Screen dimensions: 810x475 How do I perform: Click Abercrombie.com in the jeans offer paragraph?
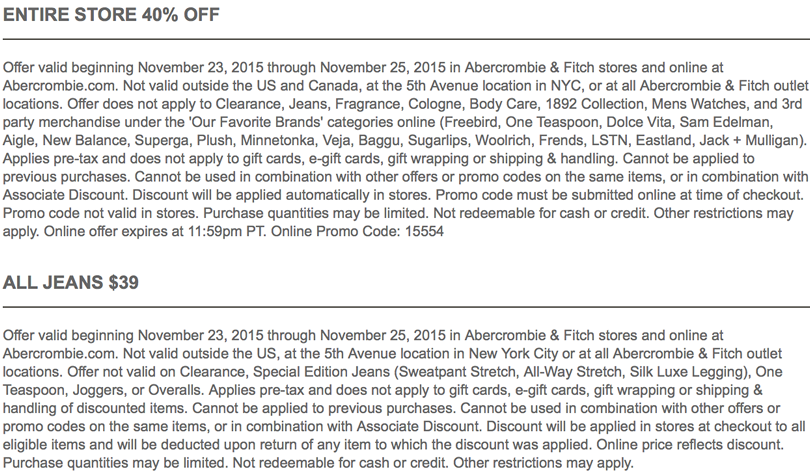59,354
